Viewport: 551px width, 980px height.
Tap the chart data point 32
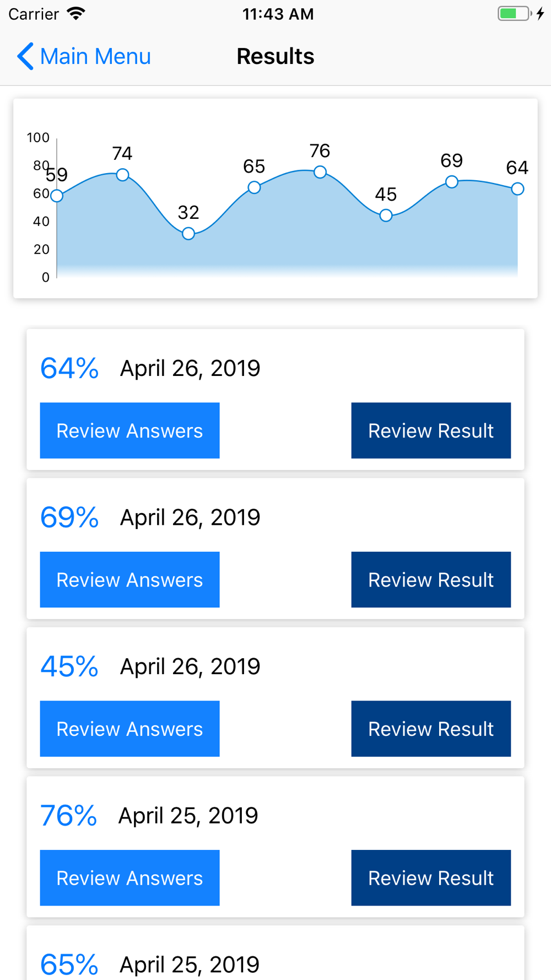[188, 234]
